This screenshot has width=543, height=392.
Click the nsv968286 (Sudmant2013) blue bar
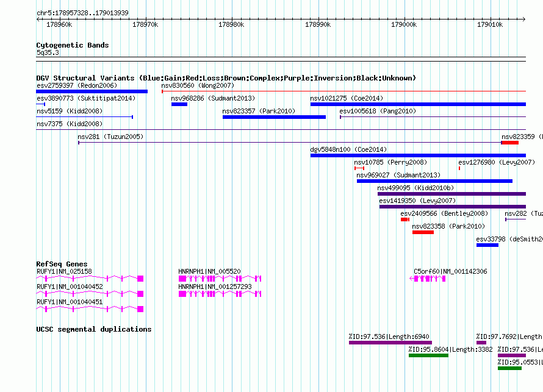point(179,104)
